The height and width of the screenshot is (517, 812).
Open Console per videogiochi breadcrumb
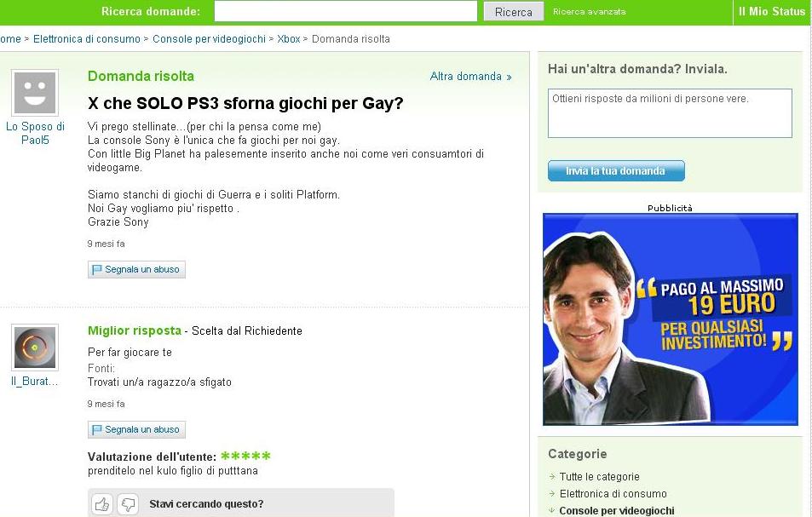coord(209,39)
